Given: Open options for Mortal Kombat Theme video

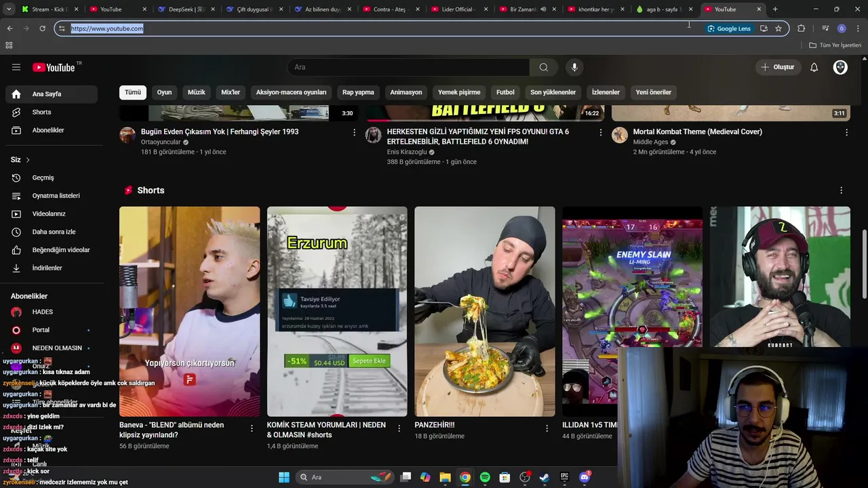Looking at the screenshot, I should [846, 133].
